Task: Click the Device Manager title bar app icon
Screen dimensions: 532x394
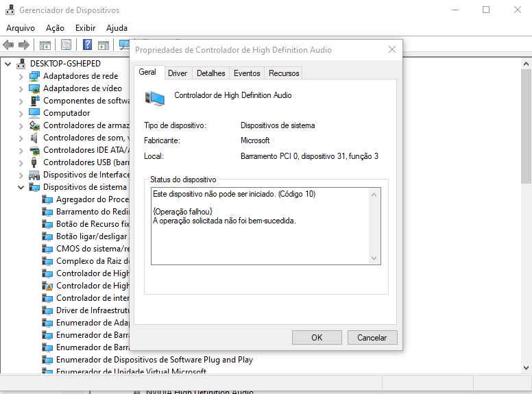Action: [x=10, y=10]
